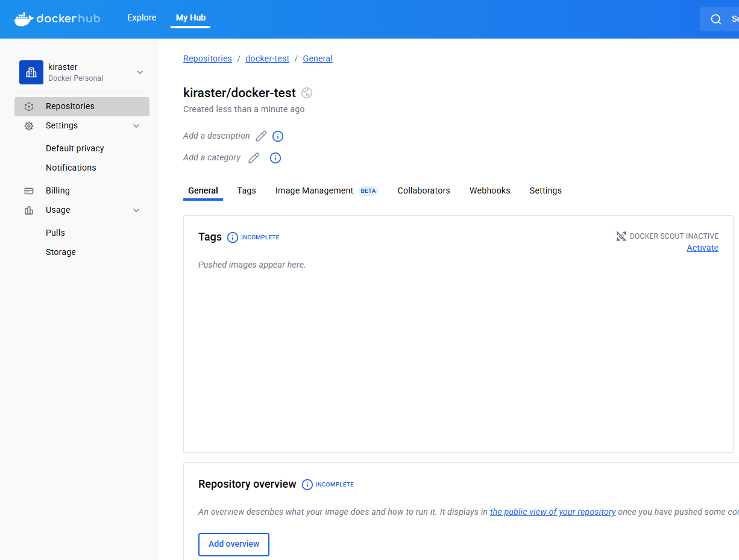The height and width of the screenshot is (560, 739).
Task: Open Notifications settings
Action: coord(71,168)
